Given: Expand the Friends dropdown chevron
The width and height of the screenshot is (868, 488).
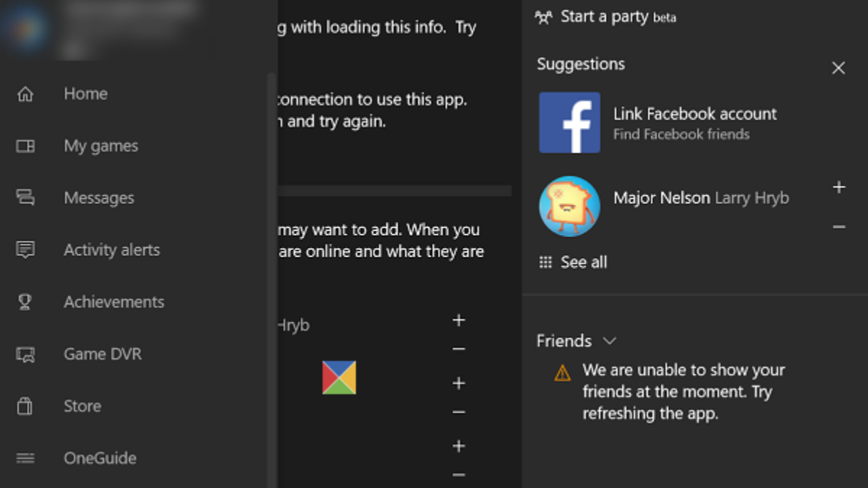Looking at the screenshot, I should point(610,341).
